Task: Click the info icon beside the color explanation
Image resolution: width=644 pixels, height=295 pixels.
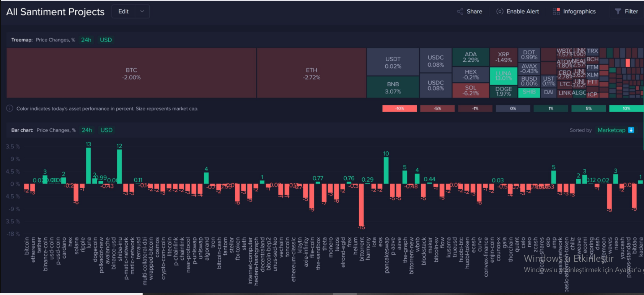Action: (x=10, y=108)
